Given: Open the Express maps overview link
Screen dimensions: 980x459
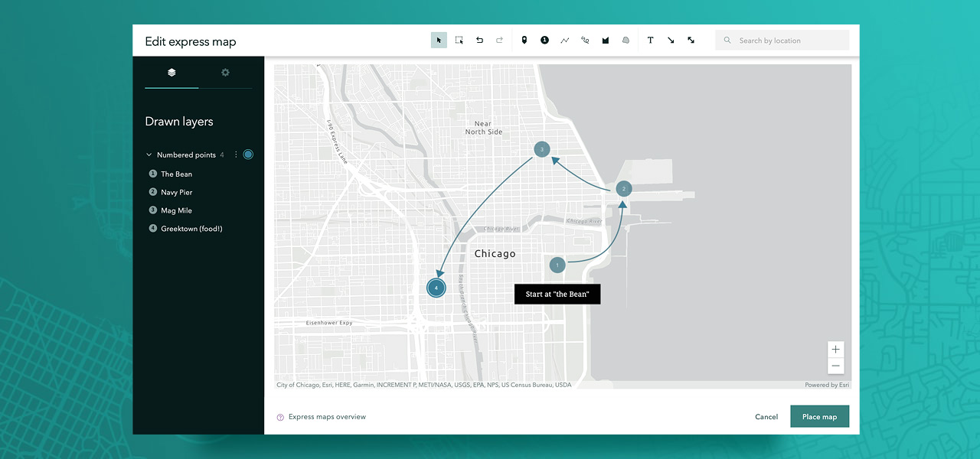Looking at the screenshot, I should click(327, 417).
